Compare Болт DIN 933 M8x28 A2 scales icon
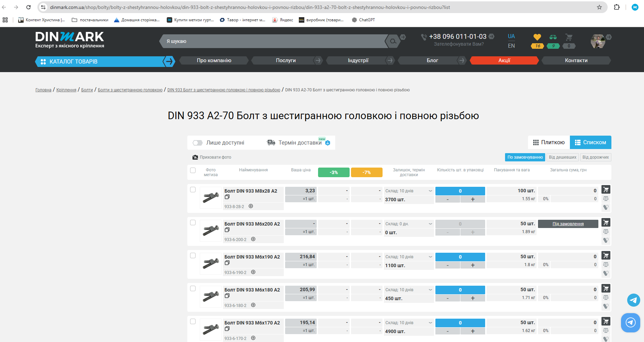644x342 pixels. [x=606, y=198]
